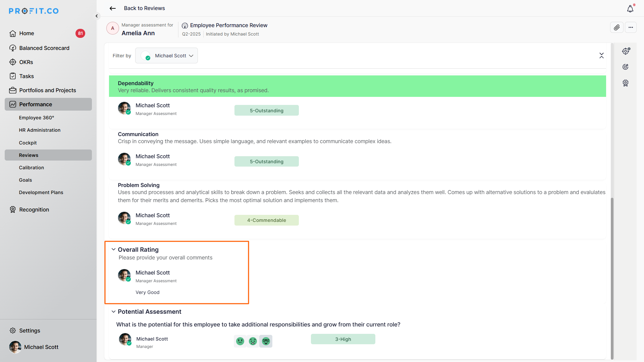The image size is (644, 362).
Task: Open Calibration in the Performance submenu
Action: 32,168
